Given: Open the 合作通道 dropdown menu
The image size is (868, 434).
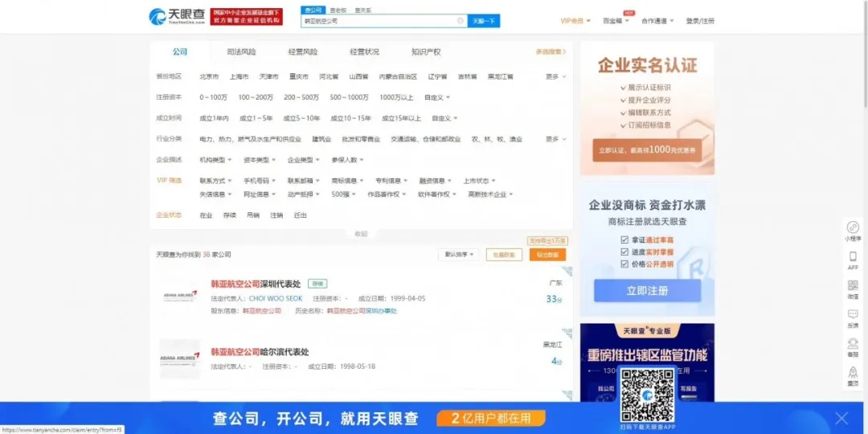Looking at the screenshot, I should (x=657, y=21).
